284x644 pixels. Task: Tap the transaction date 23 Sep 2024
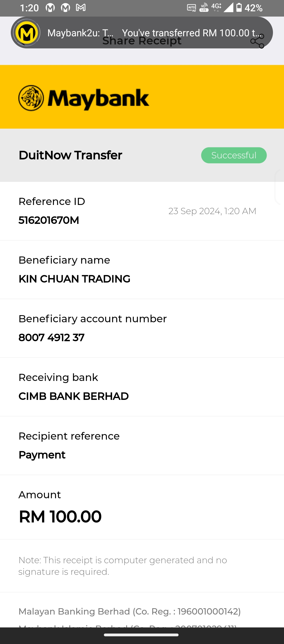pyautogui.click(x=212, y=211)
